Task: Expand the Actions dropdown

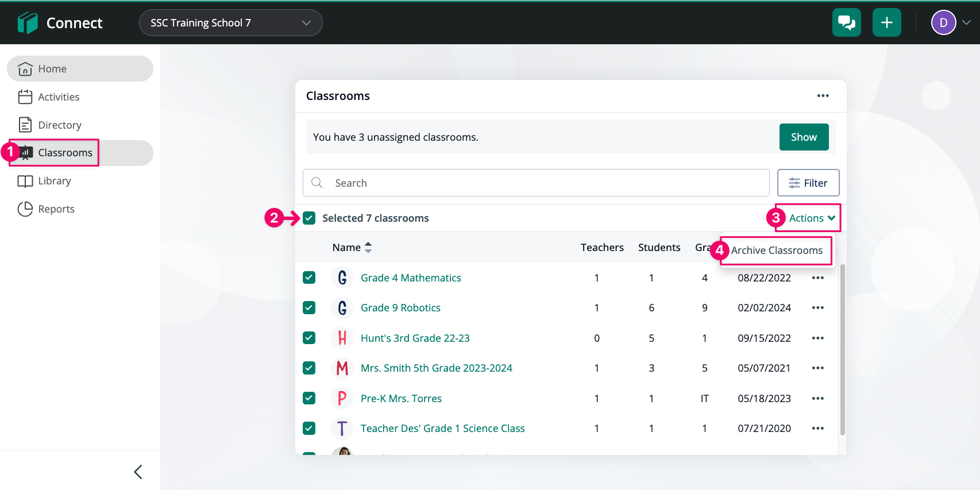Action: point(812,218)
